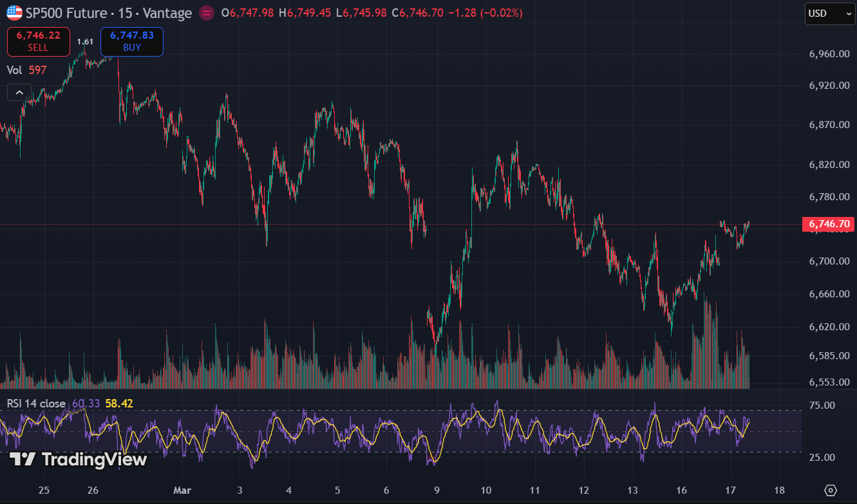Click the 1.61 spread value between SELL and BUY
This screenshot has width=857, height=504.
(84, 40)
